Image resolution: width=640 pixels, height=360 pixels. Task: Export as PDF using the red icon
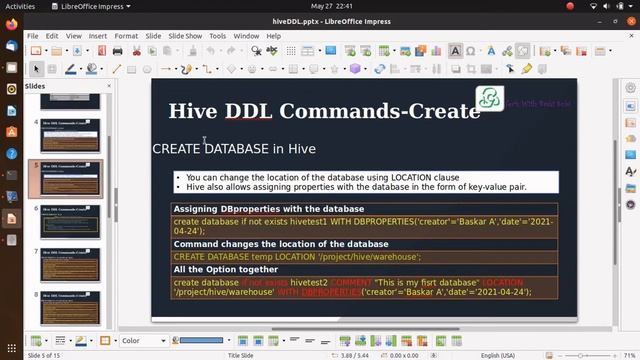[x=102, y=51]
